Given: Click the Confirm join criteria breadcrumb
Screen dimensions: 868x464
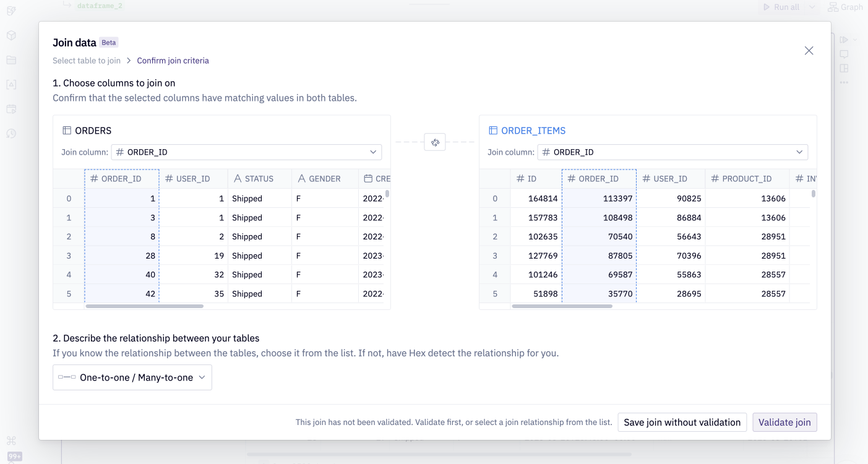Looking at the screenshot, I should 173,60.
